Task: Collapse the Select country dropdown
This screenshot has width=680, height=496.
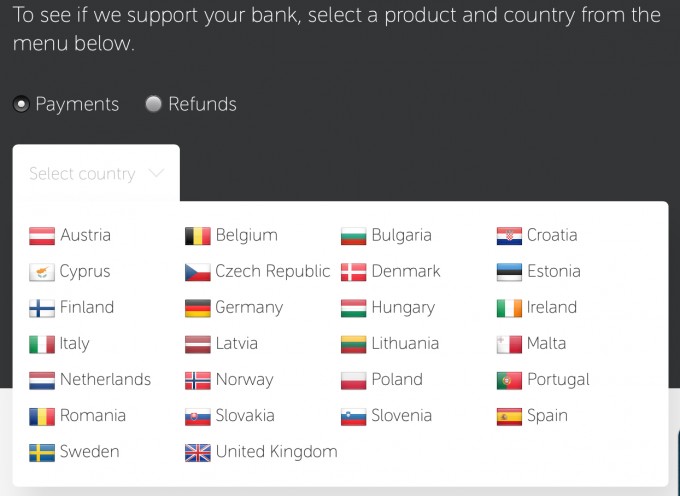Action: (96, 173)
